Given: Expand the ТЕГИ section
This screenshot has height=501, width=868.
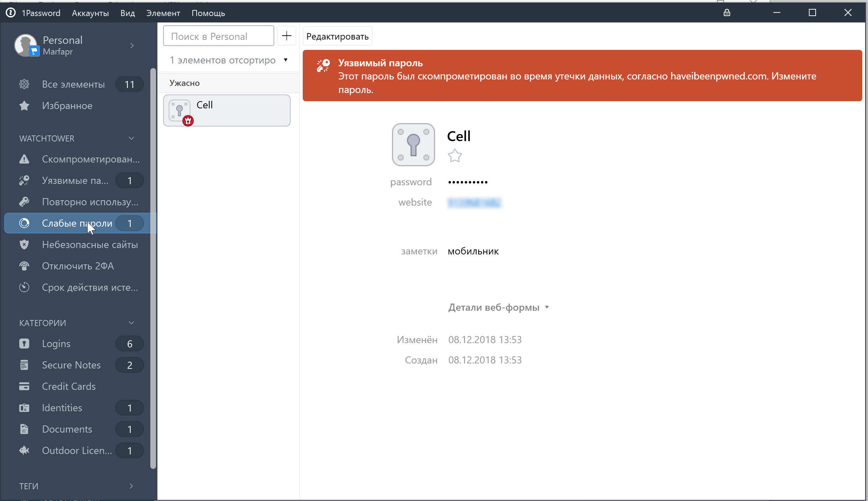Looking at the screenshot, I should click(x=131, y=486).
